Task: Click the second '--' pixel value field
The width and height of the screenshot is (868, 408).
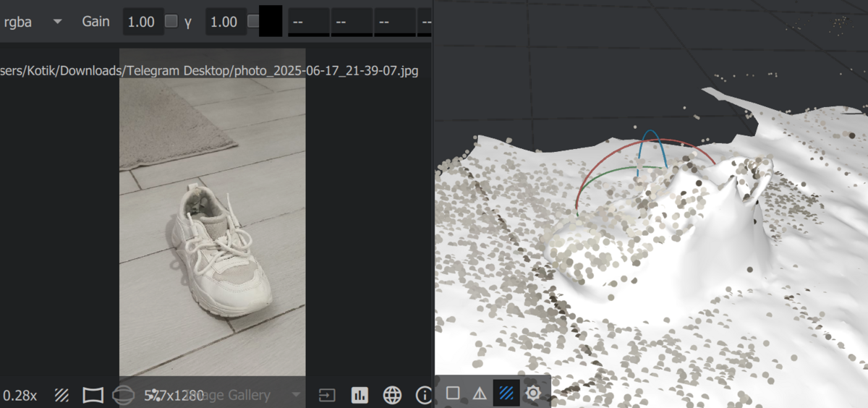Action: coord(352,22)
